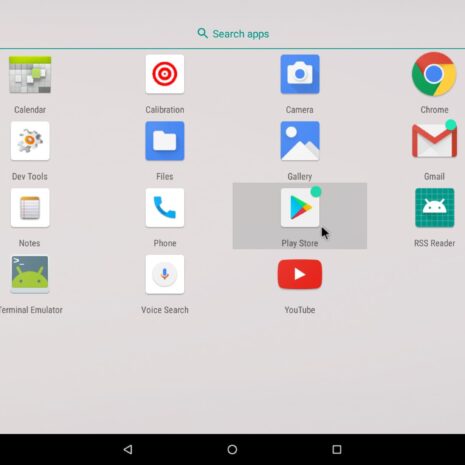Tap the Home circle navigation button

tap(232, 449)
